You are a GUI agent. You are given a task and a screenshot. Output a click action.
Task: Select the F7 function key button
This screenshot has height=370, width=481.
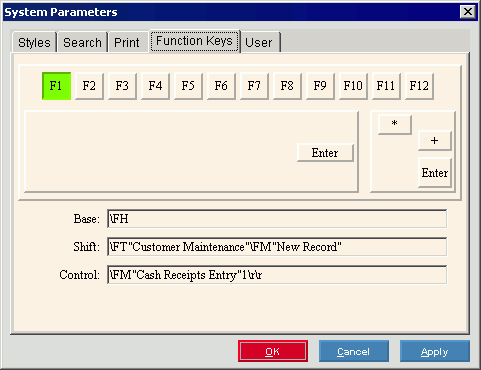point(254,86)
